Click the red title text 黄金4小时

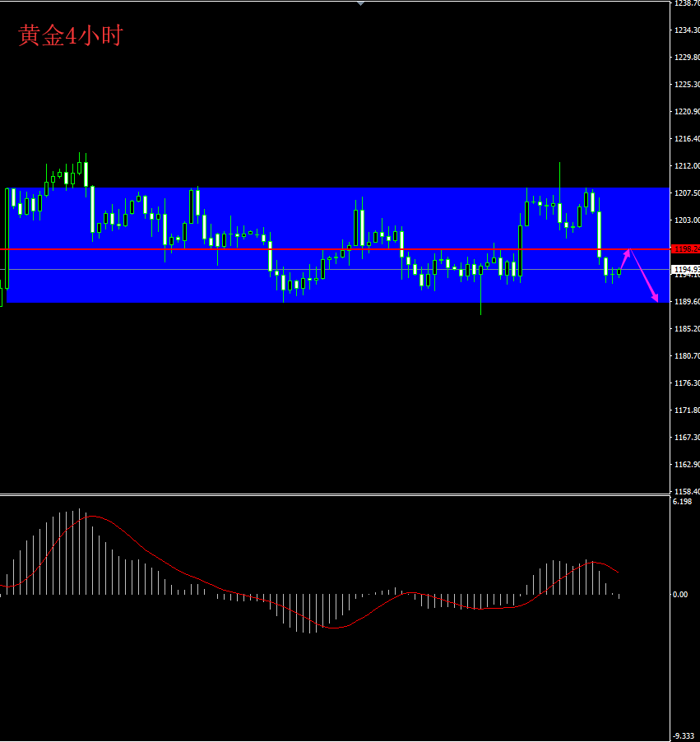[71, 36]
